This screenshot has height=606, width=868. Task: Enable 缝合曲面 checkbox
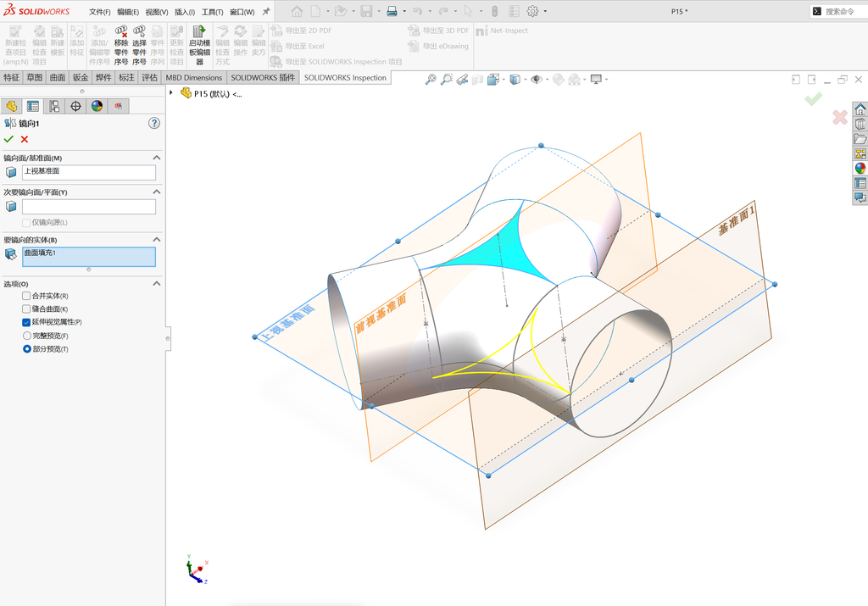[x=26, y=309]
